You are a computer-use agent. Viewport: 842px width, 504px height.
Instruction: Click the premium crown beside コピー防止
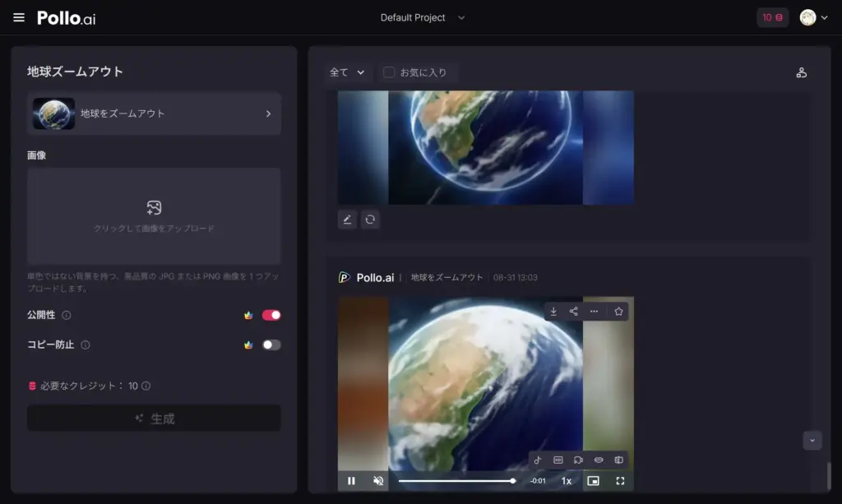point(248,344)
